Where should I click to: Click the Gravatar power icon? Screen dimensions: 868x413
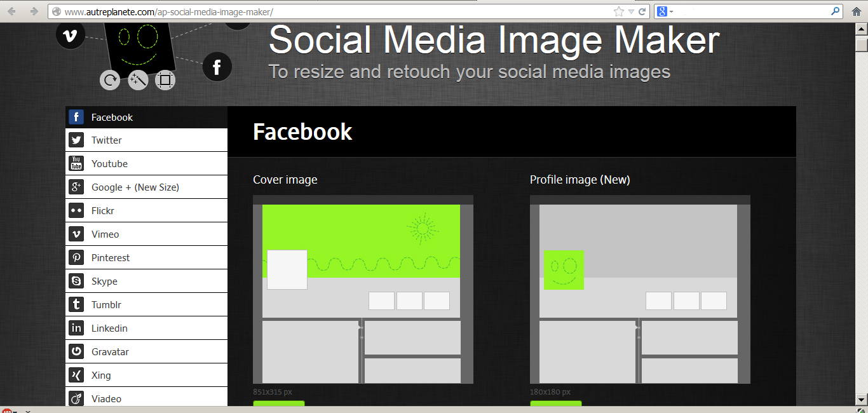(76, 352)
